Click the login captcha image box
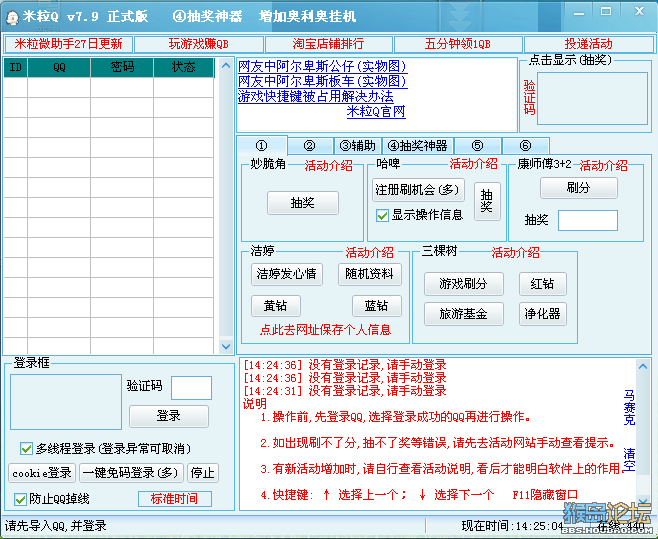Viewport: 658px width, 539px height. [x=66, y=402]
